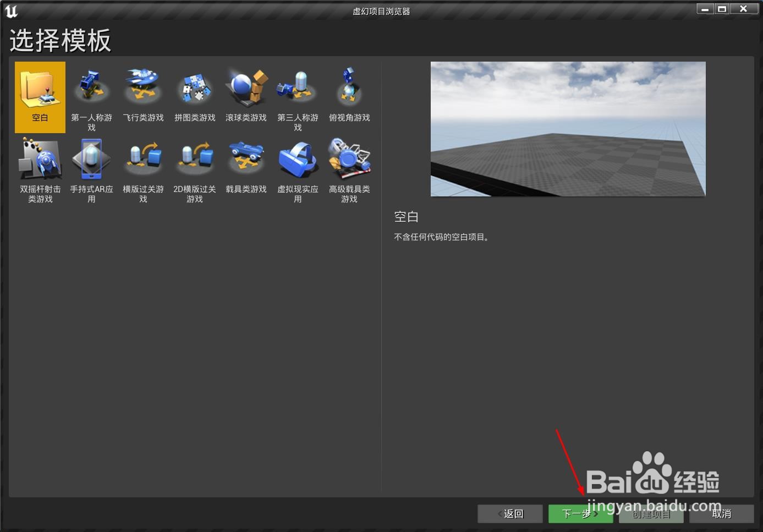The width and height of the screenshot is (763, 532).
Task: Choose the 第三人称游戏 template
Action: point(298,97)
